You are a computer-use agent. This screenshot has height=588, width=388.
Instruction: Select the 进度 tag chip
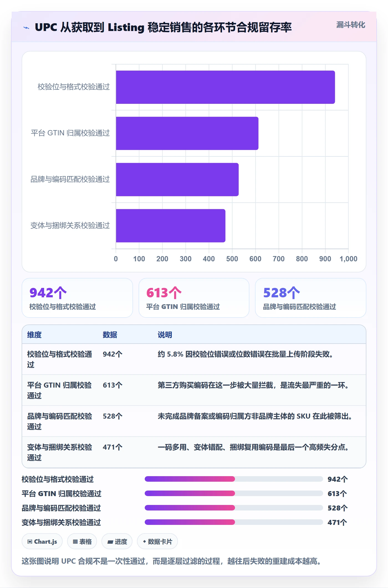tap(117, 541)
